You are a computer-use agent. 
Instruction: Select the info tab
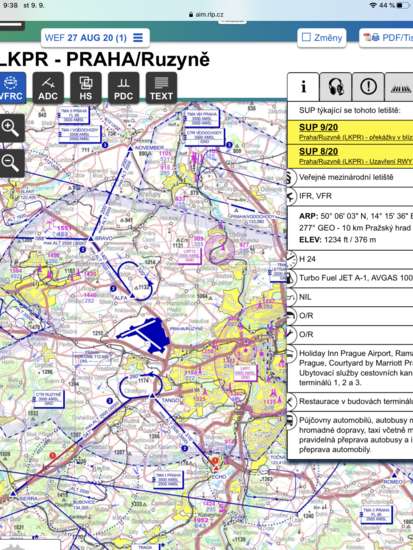(x=303, y=87)
